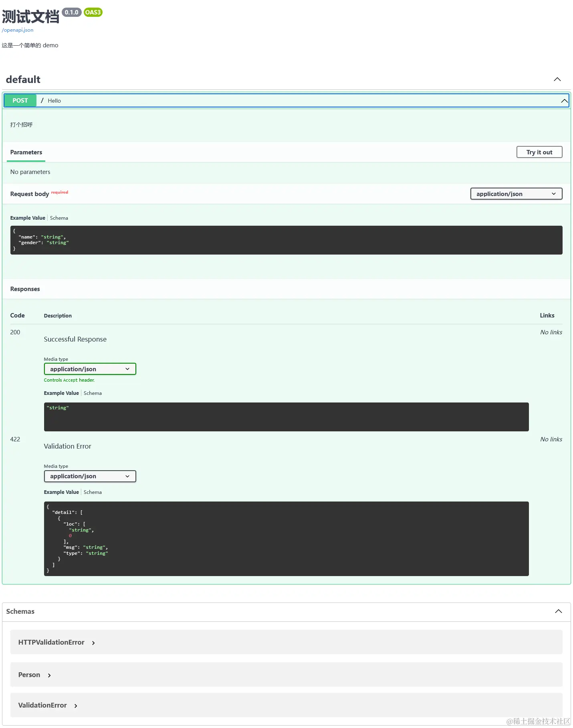Show Schema for the 422 response
The height and width of the screenshot is (728, 573).
tap(93, 492)
